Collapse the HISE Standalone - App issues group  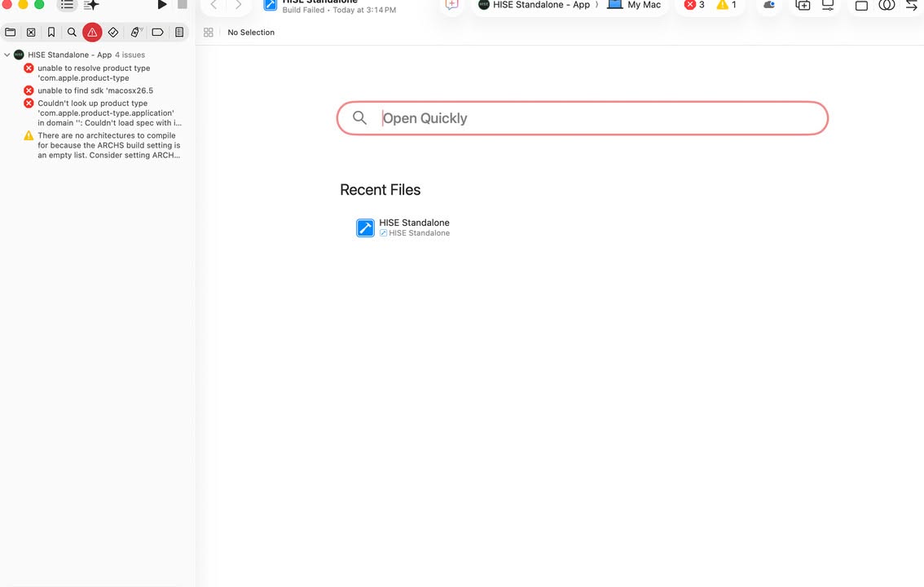coord(7,55)
